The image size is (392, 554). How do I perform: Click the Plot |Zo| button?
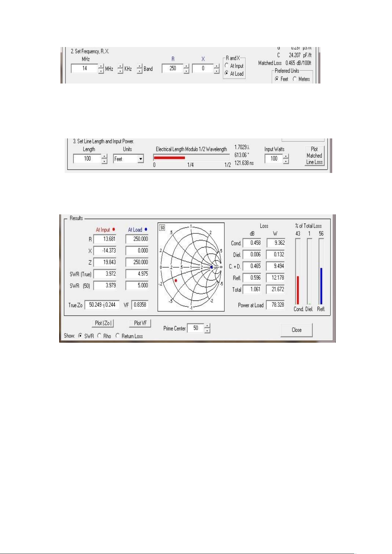103,323
